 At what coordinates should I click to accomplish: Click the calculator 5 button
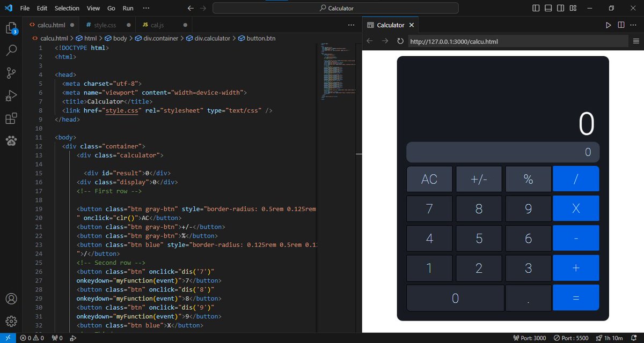coord(479,238)
